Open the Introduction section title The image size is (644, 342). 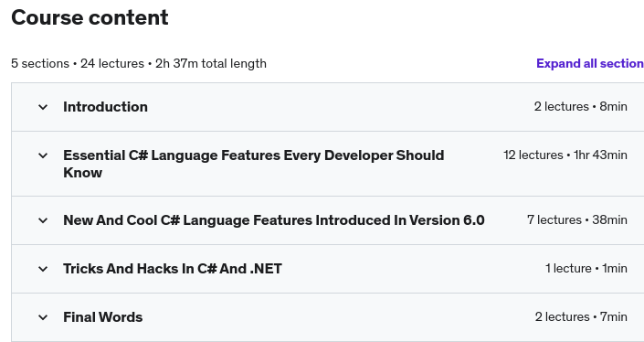pos(106,107)
